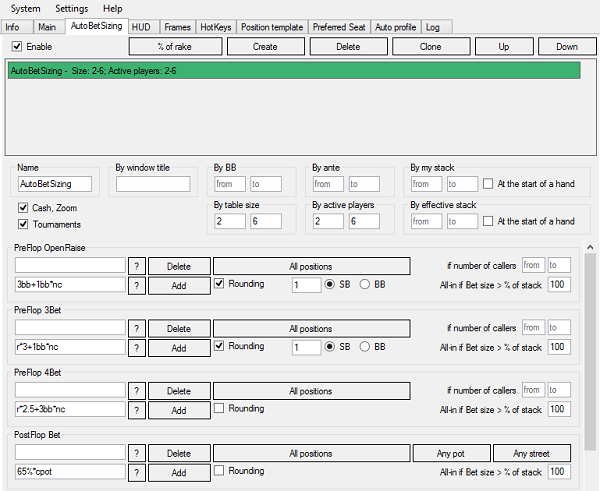Move profile Up
The image size is (600, 491).
[504, 47]
